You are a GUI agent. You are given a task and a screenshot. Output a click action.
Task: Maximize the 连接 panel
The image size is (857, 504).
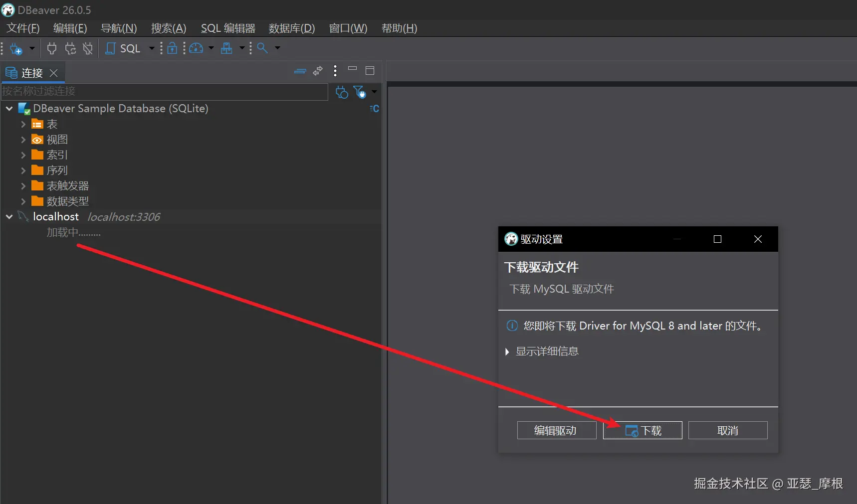(370, 71)
